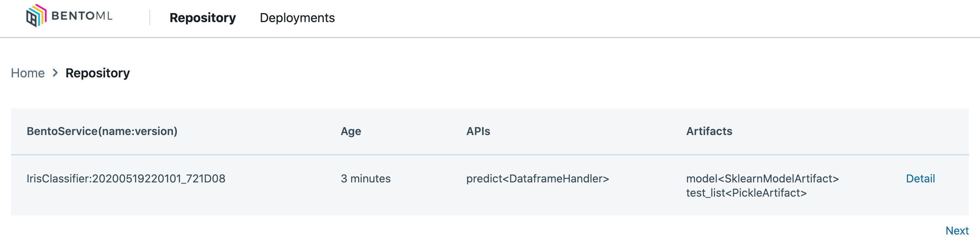Select the predict<DataframeHandler> API text
The image size is (980, 244).
pyautogui.click(x=538, y=178)
